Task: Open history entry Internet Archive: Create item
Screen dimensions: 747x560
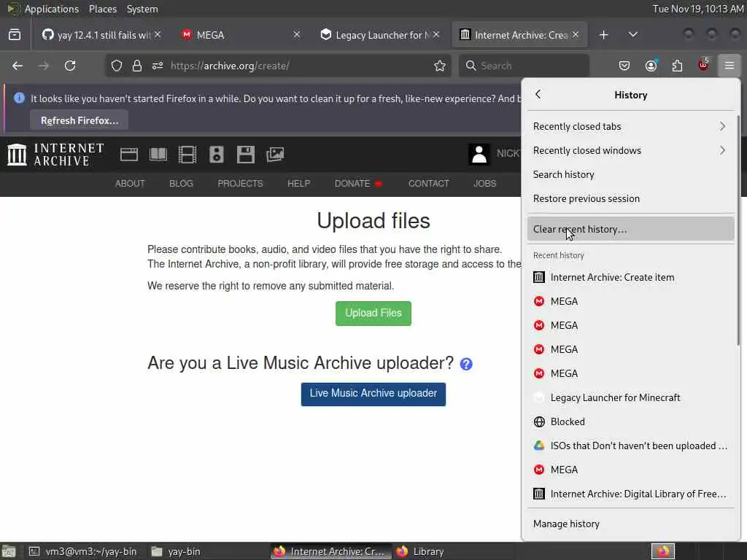Action: [x=630, y=277]
